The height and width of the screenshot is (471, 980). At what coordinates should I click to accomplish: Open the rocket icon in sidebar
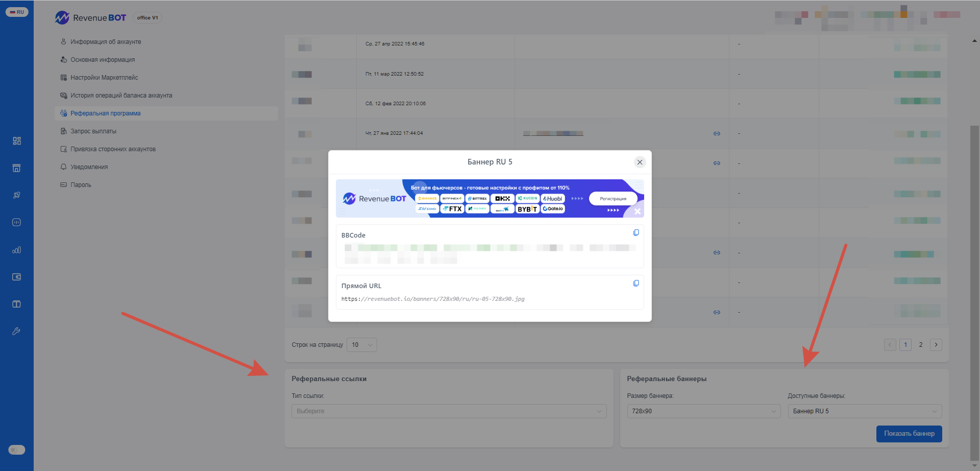click(17, 195)
